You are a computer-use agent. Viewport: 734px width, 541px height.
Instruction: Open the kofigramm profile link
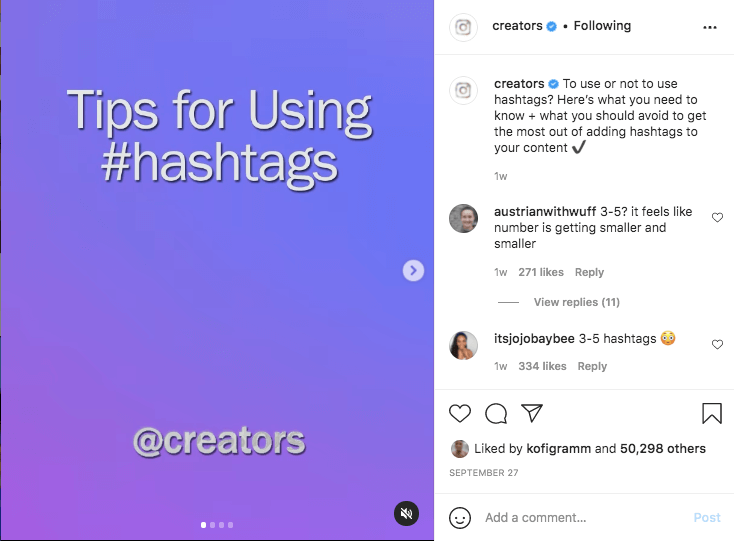click(560, 449)
